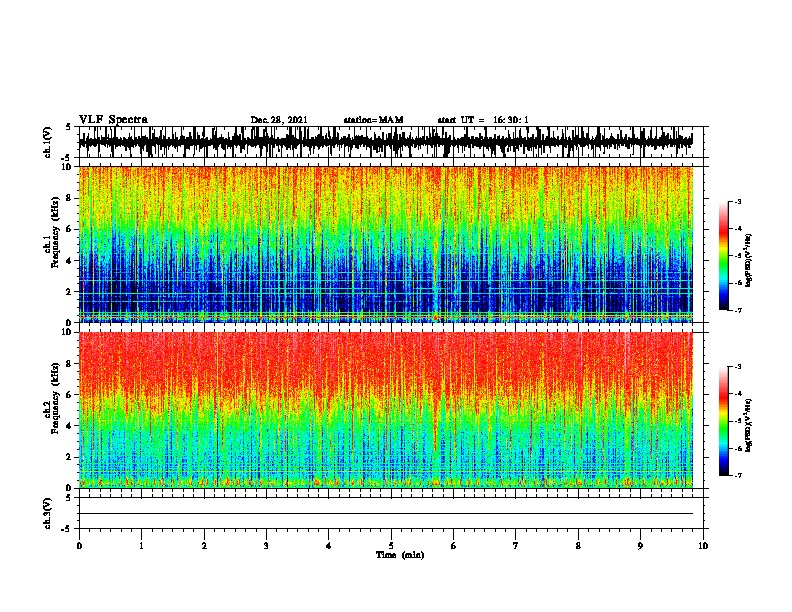Click the "Time (min)" axis label

tap(400, 555)
